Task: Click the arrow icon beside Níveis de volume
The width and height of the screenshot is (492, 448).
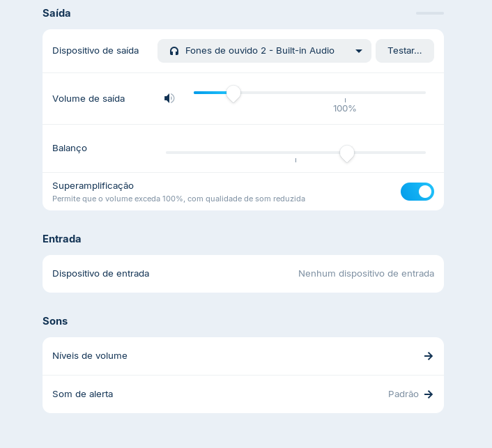Action: tap(429, 356)
